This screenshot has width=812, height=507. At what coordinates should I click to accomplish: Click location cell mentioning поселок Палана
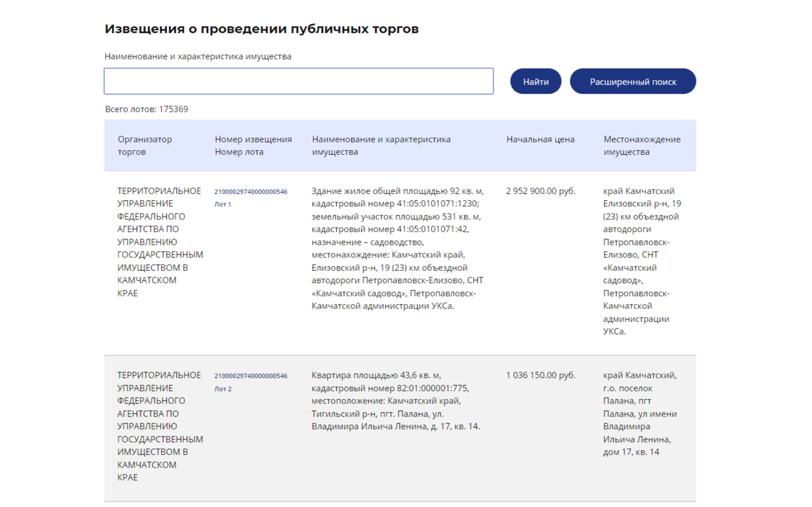640,414
